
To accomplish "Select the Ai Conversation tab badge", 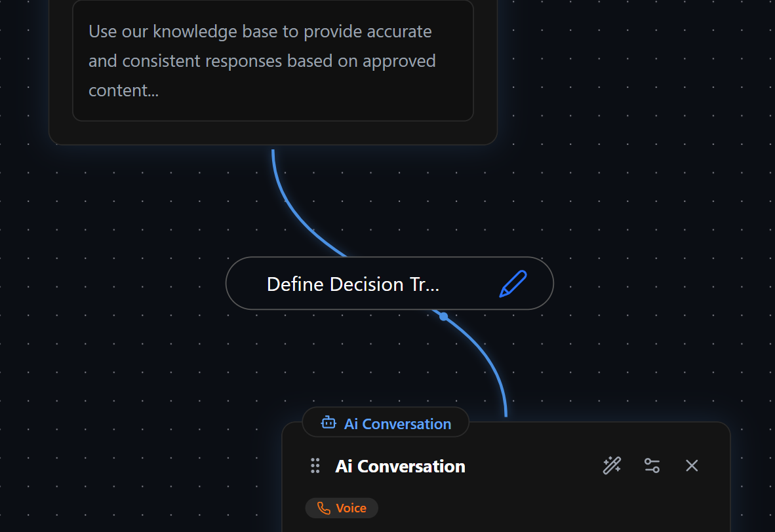I will point(385,423).
